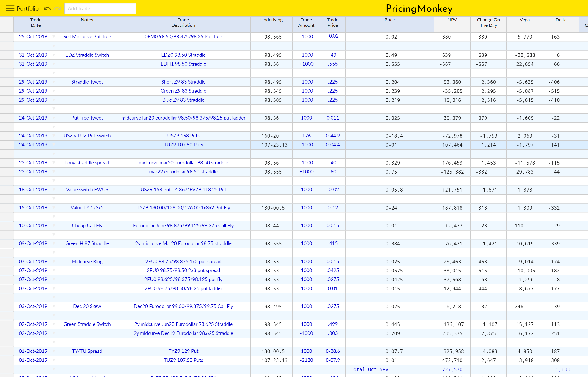Click '2EU0 98.625/98.375/98.125 put fly'
This screenshot has height=377, width=588.
tap(183, 280)
